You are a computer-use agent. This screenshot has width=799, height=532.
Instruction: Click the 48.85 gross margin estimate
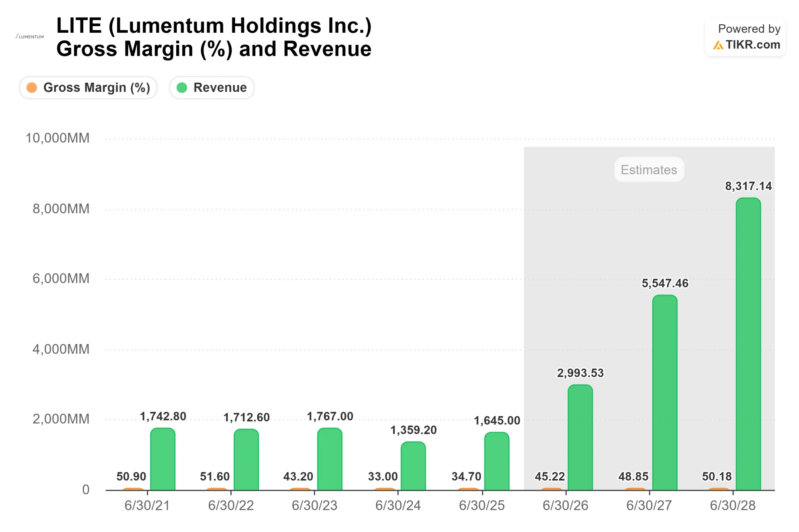(633, 476)
